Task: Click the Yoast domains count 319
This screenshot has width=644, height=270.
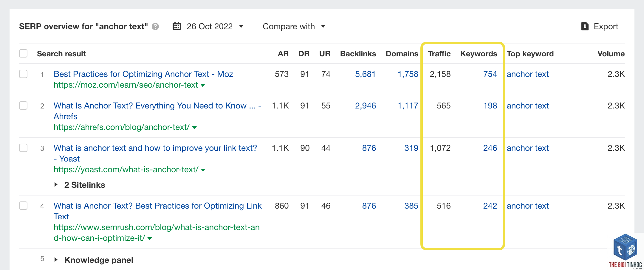Action: [x=411, y=148]
